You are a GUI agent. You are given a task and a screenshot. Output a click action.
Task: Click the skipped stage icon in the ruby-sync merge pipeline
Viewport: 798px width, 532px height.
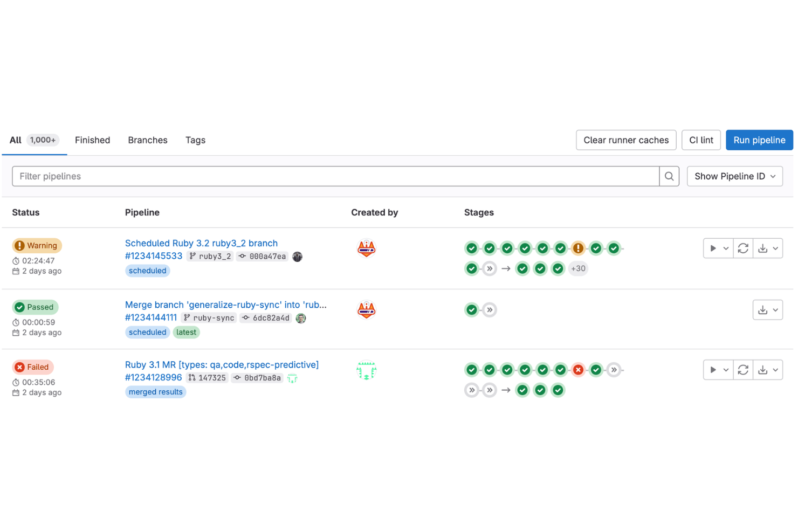490,309
